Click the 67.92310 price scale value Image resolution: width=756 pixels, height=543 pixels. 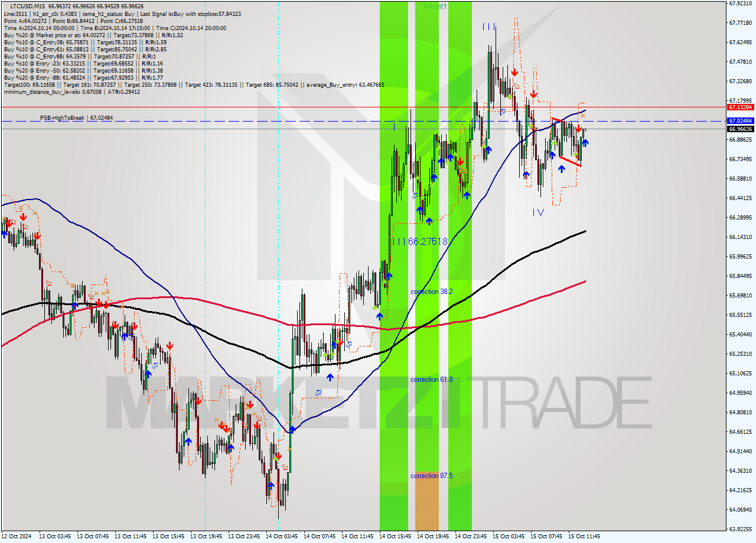[x=741, y=4]
